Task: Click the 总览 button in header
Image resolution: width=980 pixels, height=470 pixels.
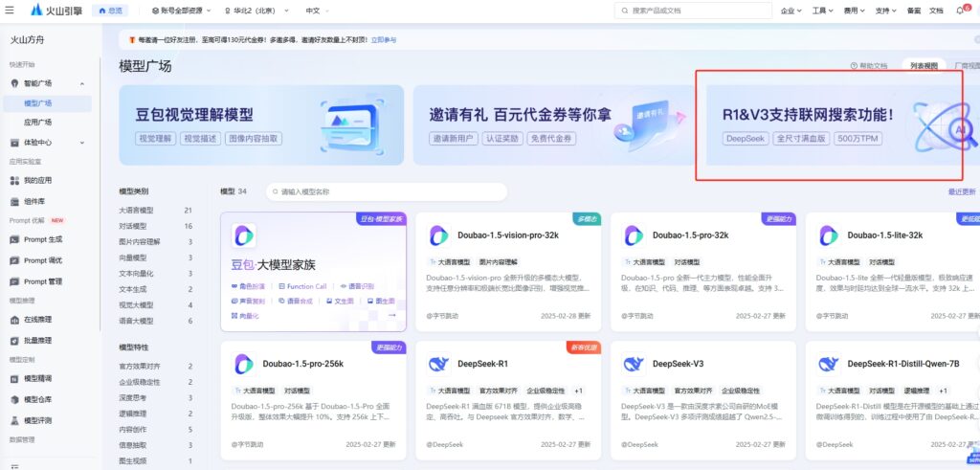Action: [113, 11]
